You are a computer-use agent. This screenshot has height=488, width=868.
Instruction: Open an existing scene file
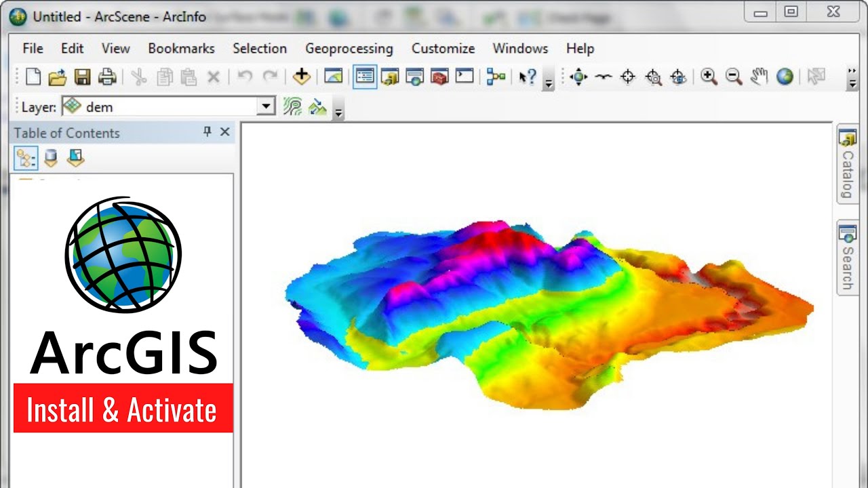58,77
